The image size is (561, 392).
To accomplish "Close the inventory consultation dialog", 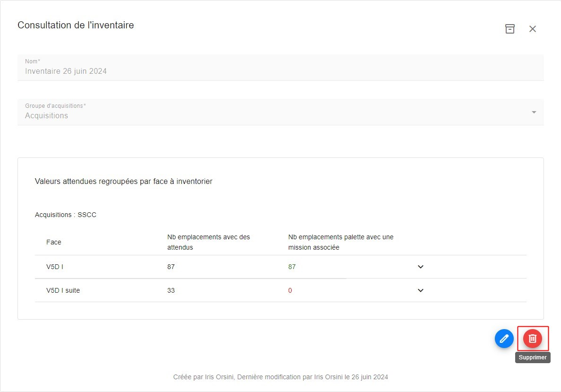I will pyautogui.click(x=533, y=29).
